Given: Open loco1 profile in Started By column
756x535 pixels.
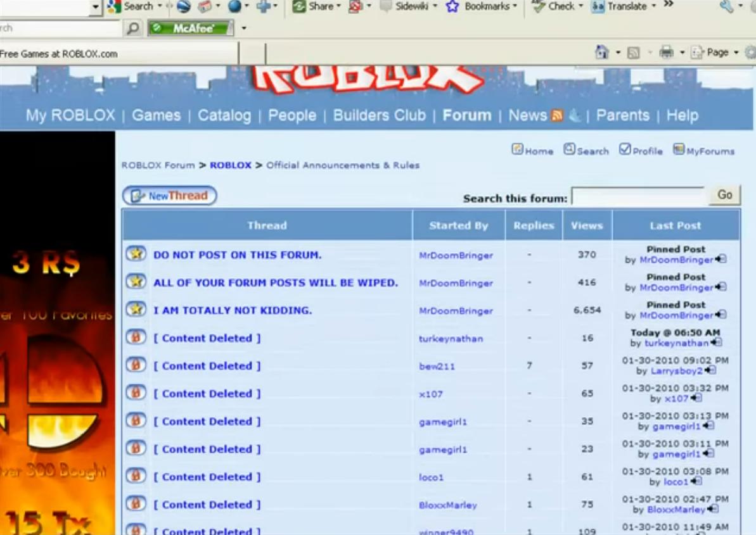Looking at the screenshot, I should [431, 477].
